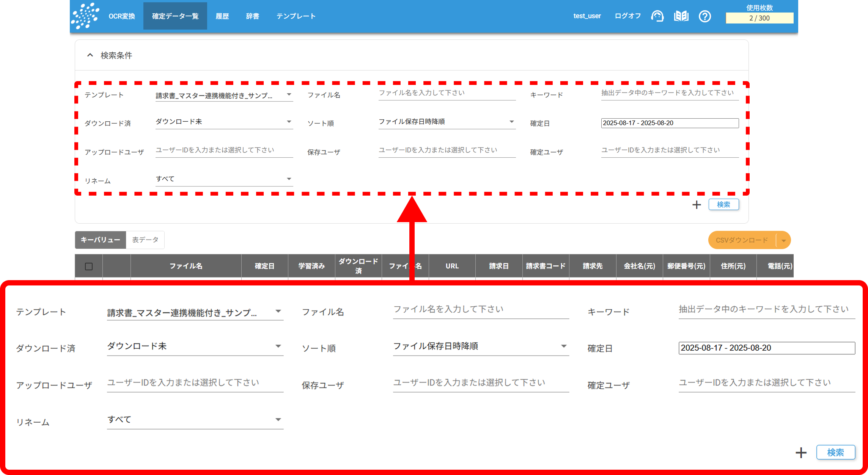The image size is (868, 475).
Task: Open the テンプレート dropdown in the upper search panel
Action: pos(224,95)
